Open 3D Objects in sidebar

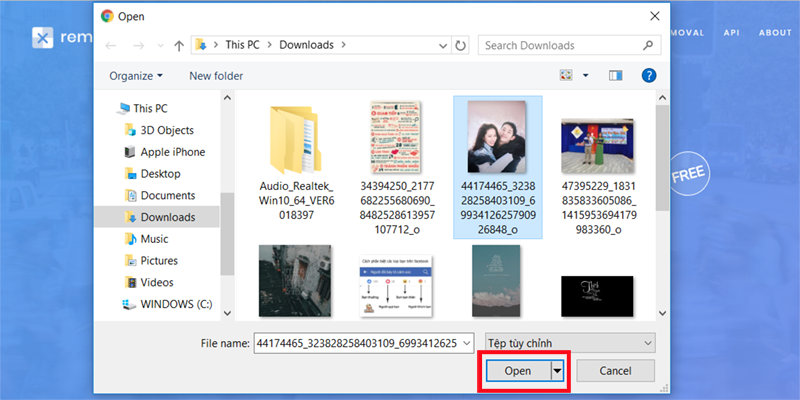point(159,130)
